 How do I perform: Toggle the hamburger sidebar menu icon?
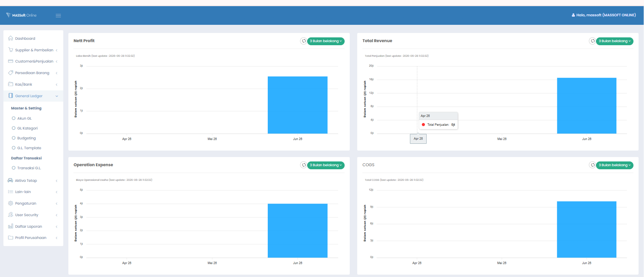click(x=59, y=16)
